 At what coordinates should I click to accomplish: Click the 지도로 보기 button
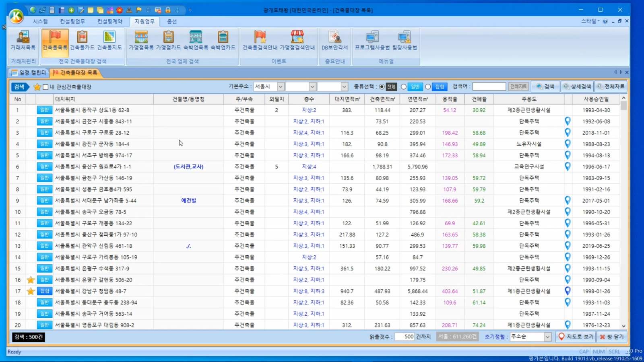[x=576, y=337]
